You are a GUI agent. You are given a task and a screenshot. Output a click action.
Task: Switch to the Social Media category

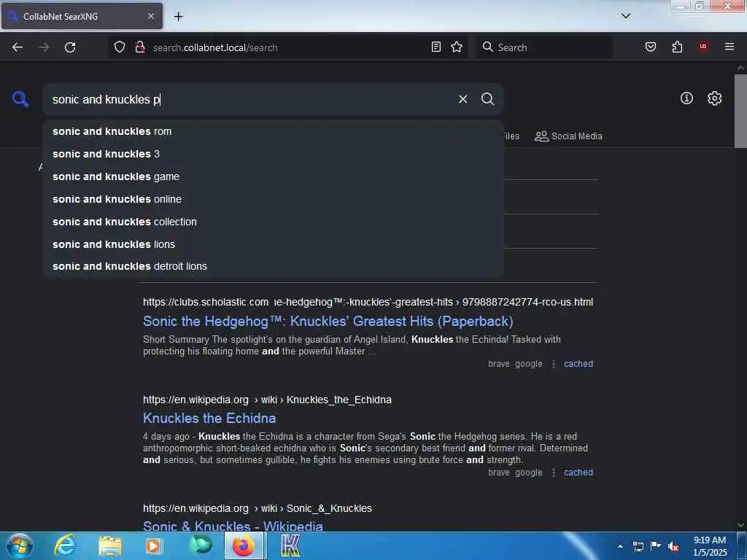tap(568, 136)
